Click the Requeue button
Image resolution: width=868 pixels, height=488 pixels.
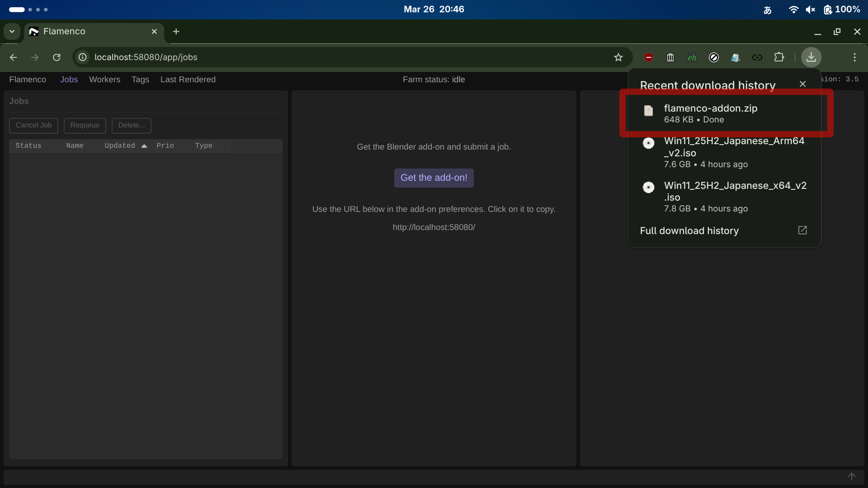[x=85, y=126]
